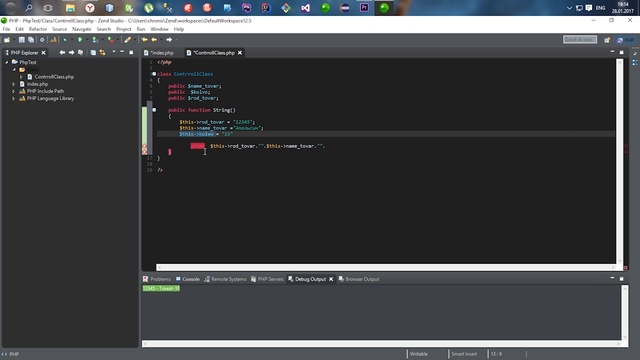640x360 pixels.
Task: Click the New file toolbar icon
Action: 7,40
